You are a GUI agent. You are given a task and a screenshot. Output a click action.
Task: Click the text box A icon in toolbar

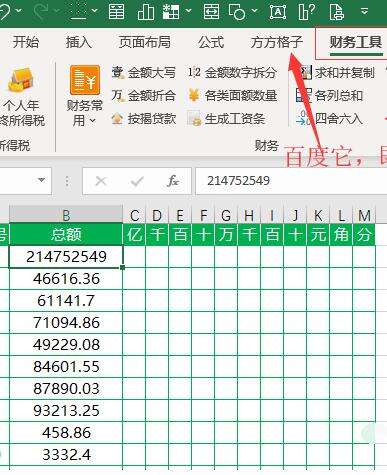click(278, 12)
